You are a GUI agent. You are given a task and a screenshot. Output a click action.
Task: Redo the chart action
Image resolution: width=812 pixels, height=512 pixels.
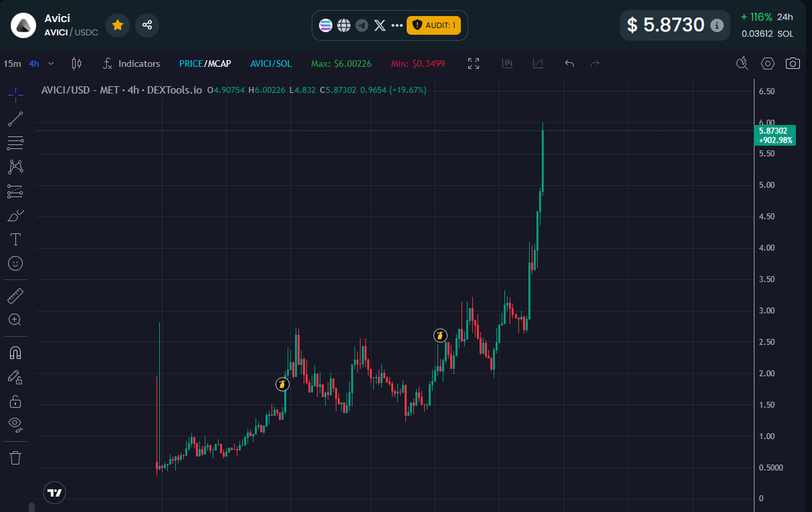click(x=595, y=64)
